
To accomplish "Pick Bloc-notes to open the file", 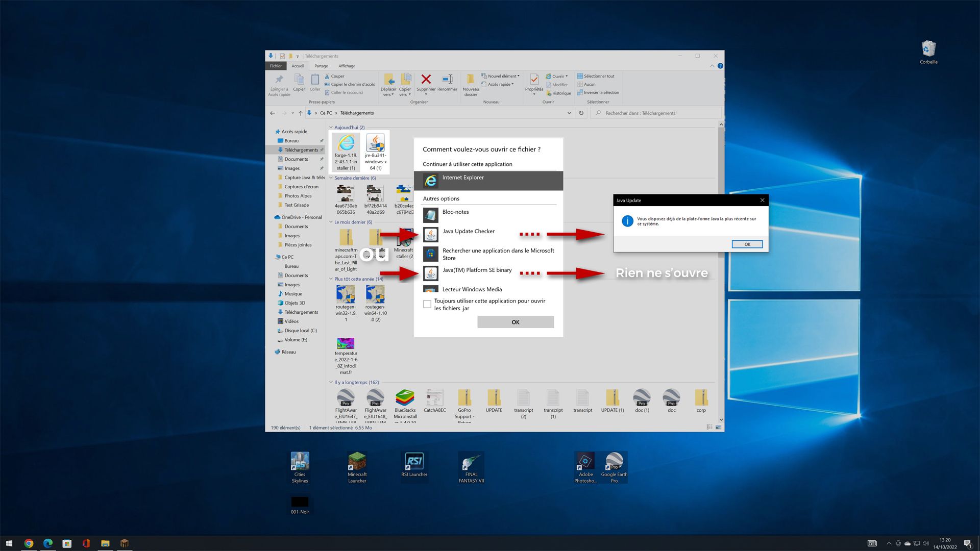I will tap(455, 212).
